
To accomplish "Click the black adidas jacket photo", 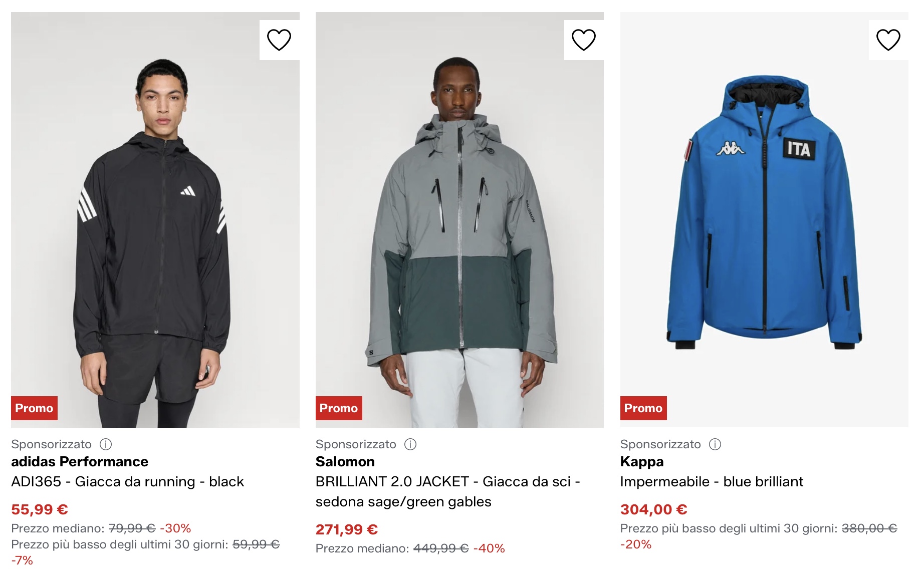I will tap(155, 215).
